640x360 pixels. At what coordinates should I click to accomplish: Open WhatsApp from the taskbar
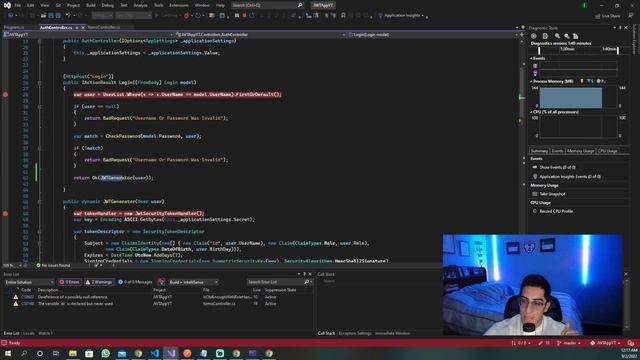point(105,353)
